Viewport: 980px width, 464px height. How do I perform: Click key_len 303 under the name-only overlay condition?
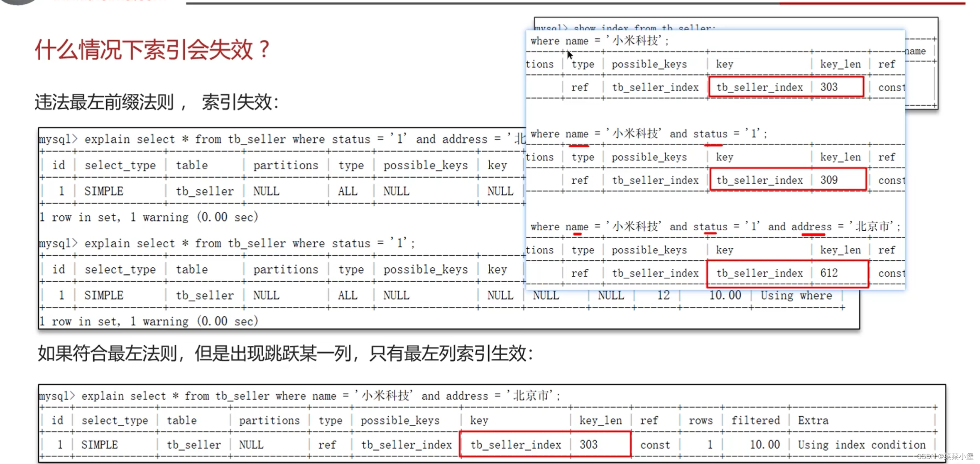click(x=829, y=87)
